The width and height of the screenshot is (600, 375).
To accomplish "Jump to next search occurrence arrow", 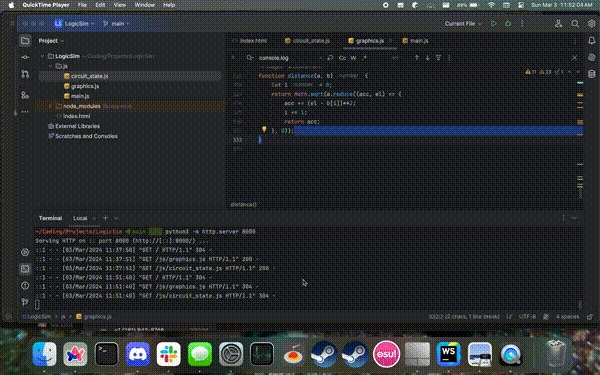I will pos(427,58).
